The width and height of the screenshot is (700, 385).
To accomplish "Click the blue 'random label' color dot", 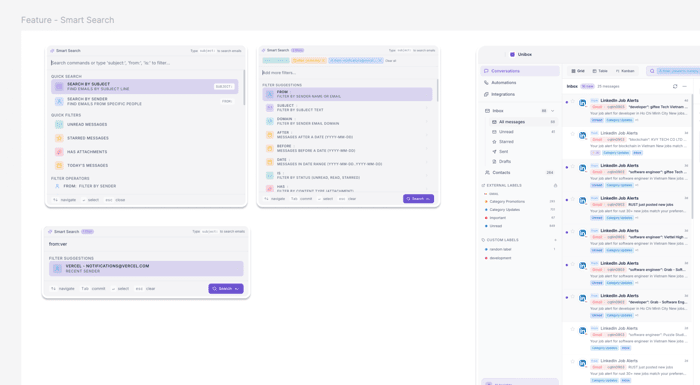I will tap(486, 250).
